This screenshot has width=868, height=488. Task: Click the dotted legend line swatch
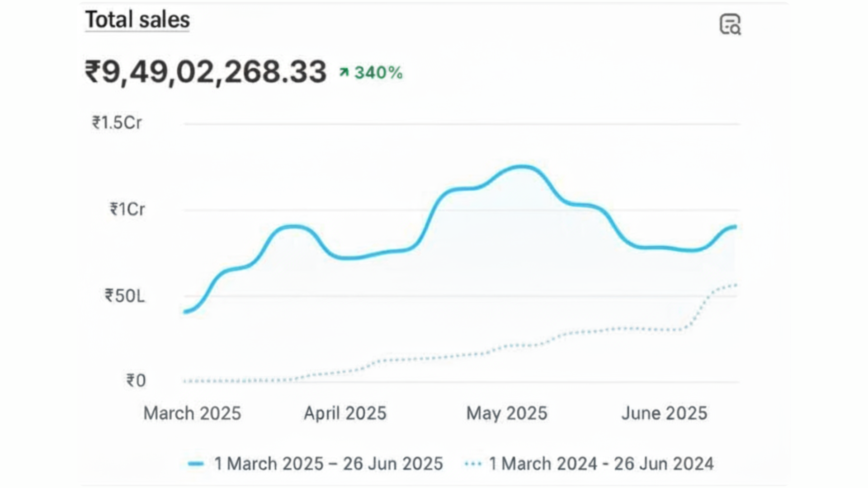click(x=473, y=464)
